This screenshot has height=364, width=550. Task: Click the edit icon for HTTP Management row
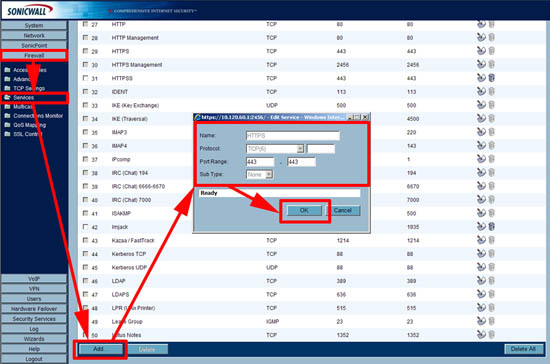point(481,37)
